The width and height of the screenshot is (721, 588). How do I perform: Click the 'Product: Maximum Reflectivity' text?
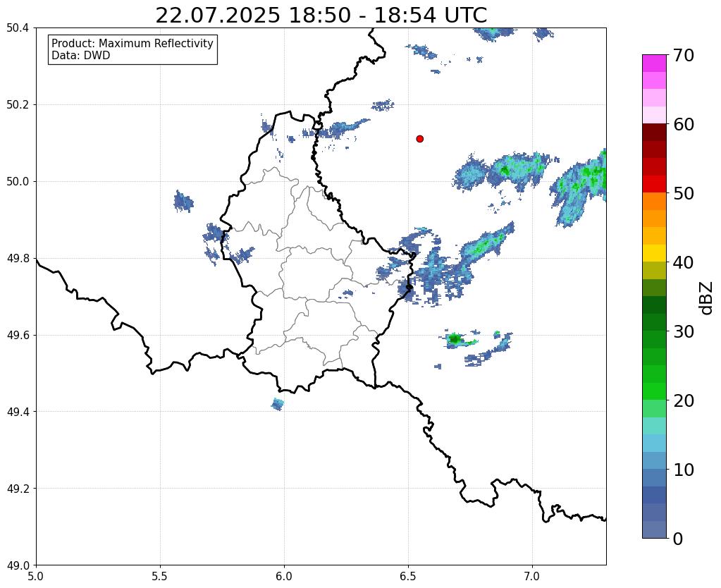(133, 43)
